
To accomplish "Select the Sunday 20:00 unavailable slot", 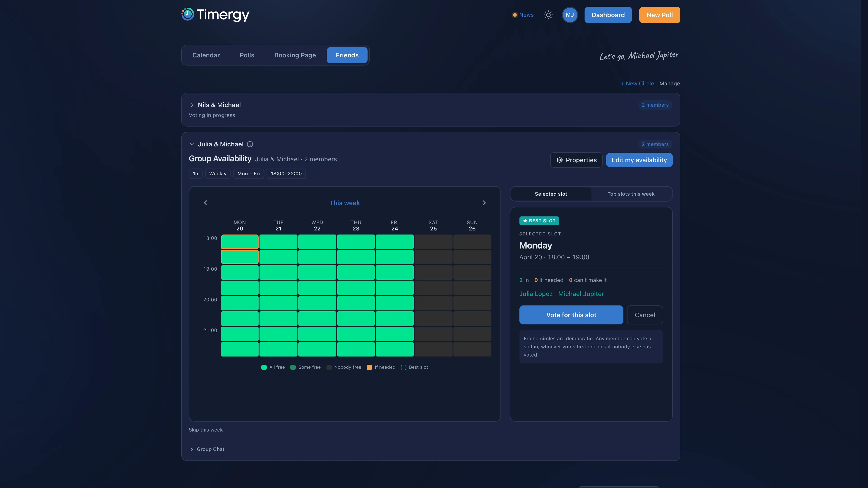I will (x=472, y=303).
